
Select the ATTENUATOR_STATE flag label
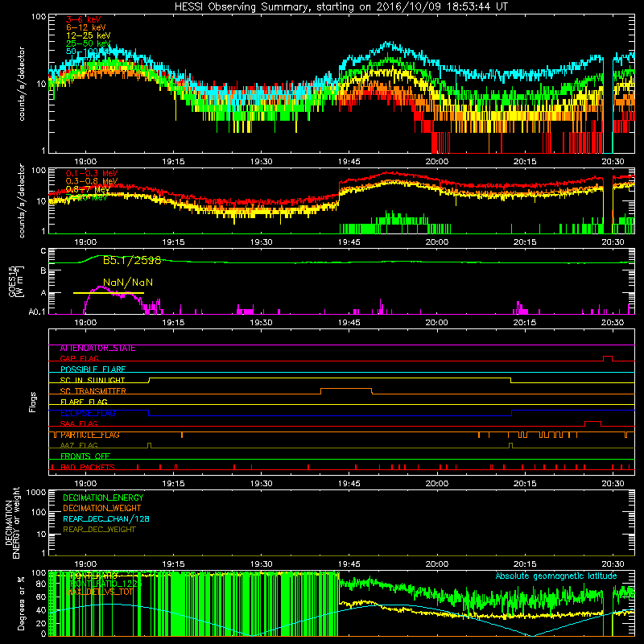pos(97,349)
